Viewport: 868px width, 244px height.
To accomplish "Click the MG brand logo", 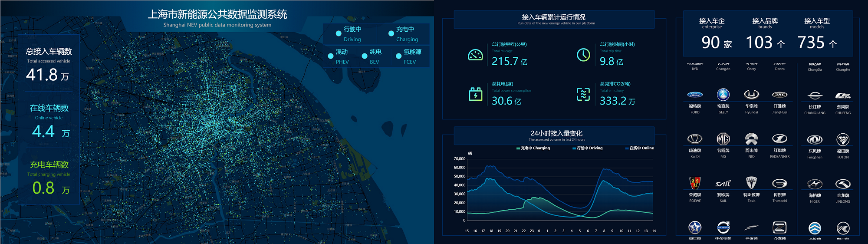I will pos(723,138).
